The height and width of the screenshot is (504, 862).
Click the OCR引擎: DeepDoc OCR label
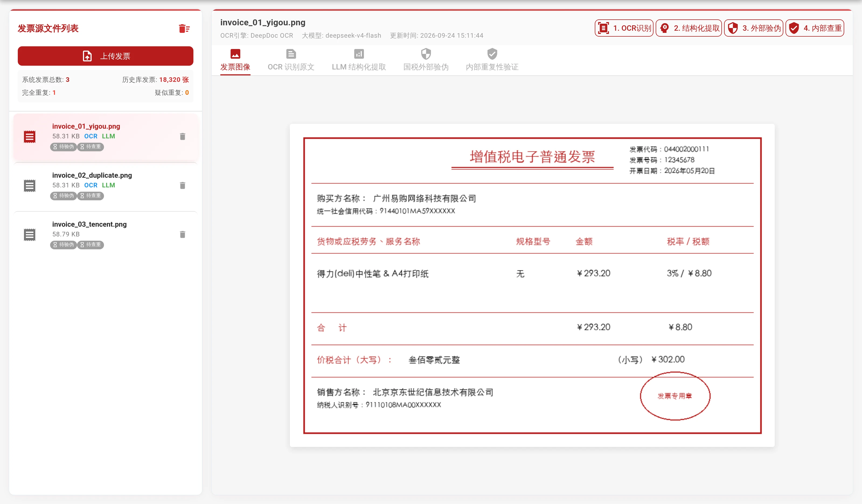pos(256,36)
